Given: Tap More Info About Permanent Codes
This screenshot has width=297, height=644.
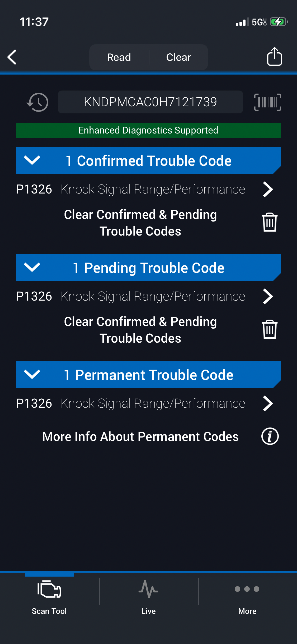Looking at the screenshot, I should 140,436.
